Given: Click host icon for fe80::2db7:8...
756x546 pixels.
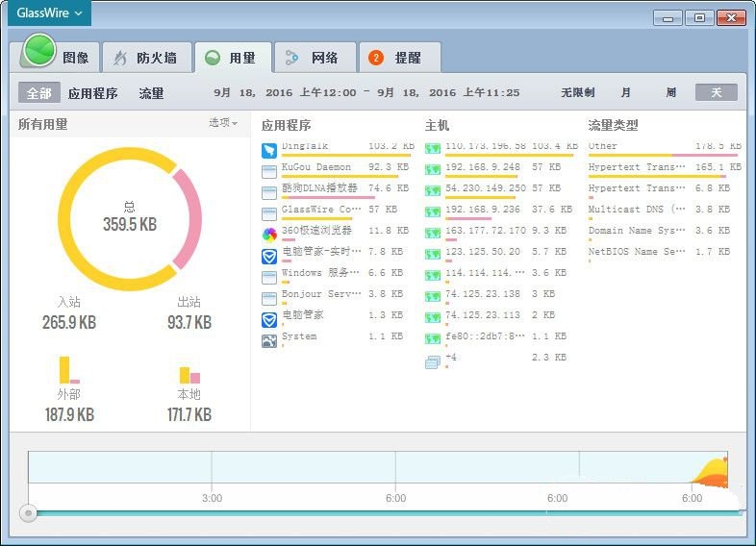Looking at the screenshot, I should coord(433,338).
